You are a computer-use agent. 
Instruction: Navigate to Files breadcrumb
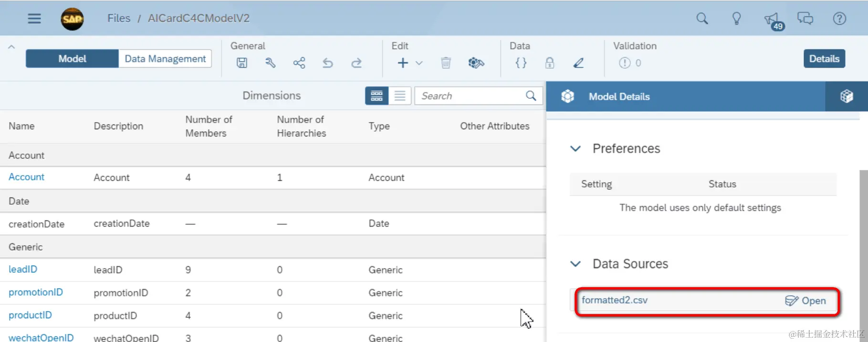point(119,18)
